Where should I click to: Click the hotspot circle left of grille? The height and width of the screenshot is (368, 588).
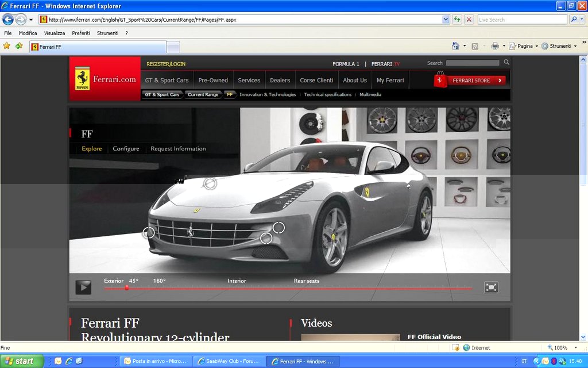click(149, 233)
